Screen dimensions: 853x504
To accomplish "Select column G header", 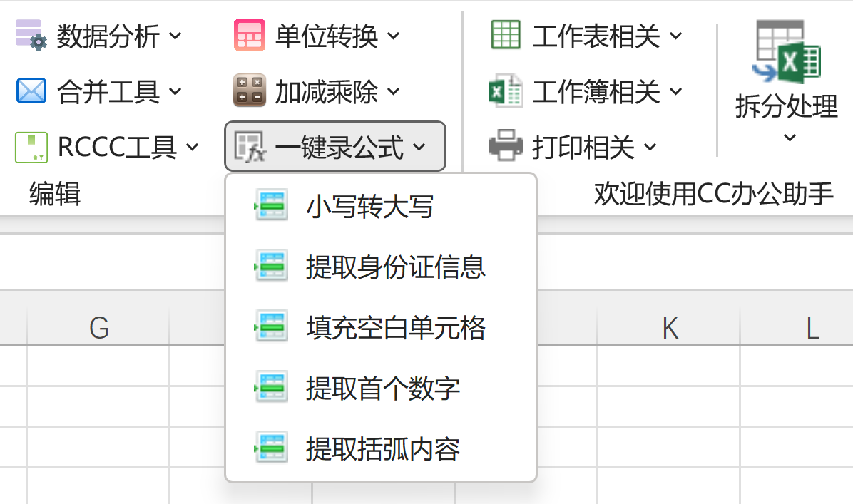I will tap(98, 328).
